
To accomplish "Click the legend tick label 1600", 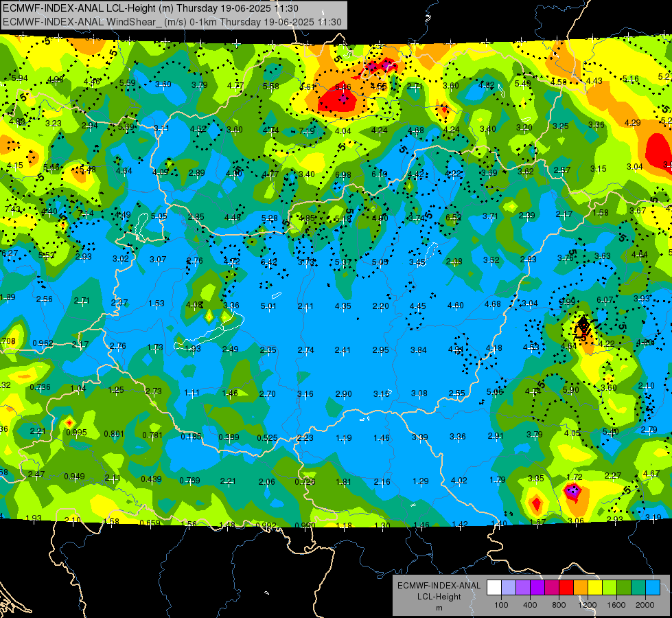I will (x=616, y=605).
